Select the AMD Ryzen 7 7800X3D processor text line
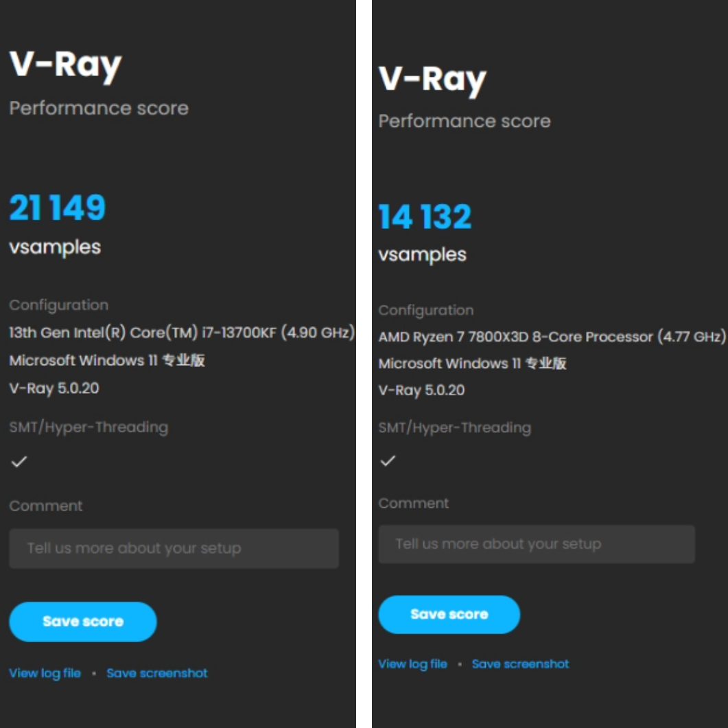The image size is (728, 728). pyautogui.click(x=551, y=337)
